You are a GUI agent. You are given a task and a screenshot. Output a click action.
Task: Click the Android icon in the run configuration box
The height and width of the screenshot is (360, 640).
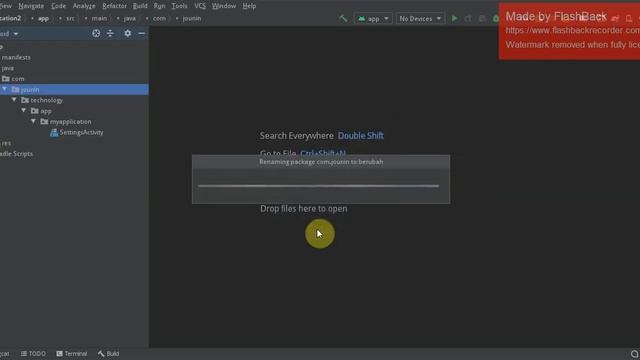(x=361, y=18)
